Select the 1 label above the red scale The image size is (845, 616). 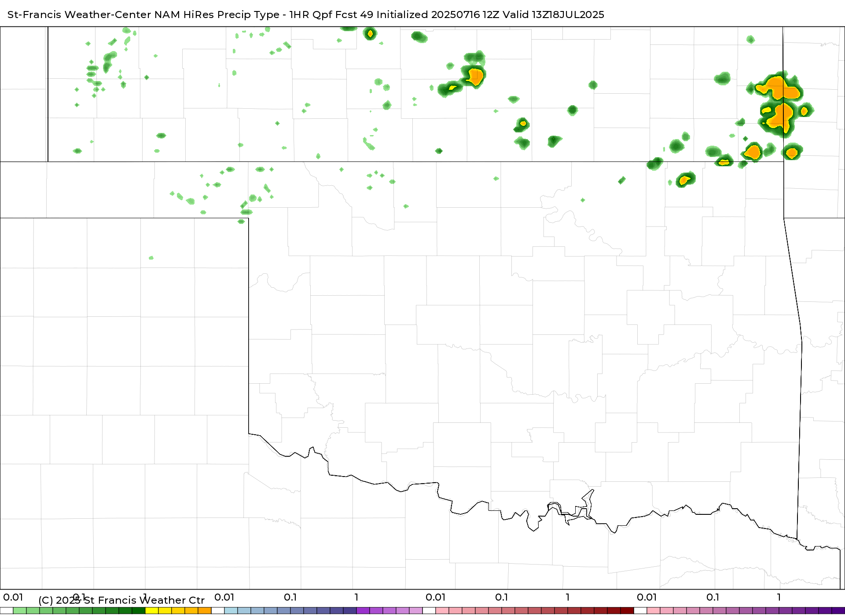568,597
